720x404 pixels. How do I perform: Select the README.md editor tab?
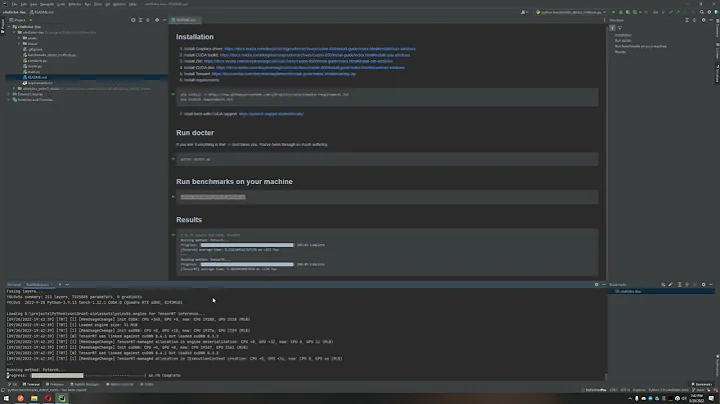[186, 20]
